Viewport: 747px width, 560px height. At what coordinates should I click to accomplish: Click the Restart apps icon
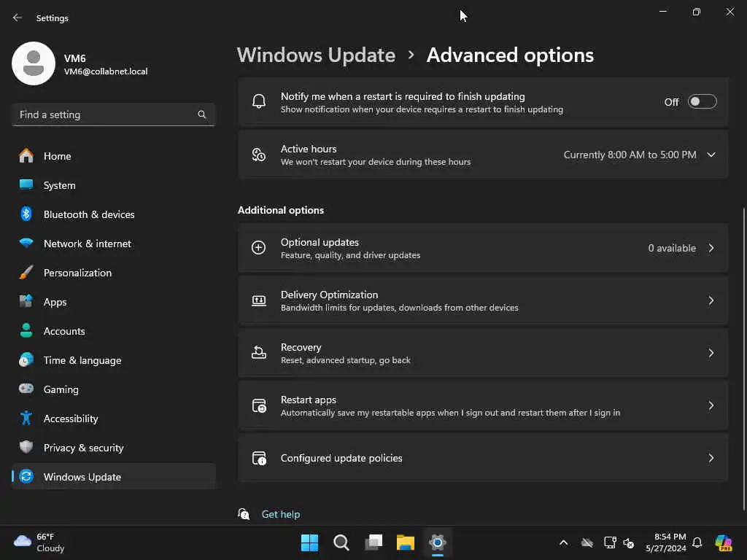point(259,405)
